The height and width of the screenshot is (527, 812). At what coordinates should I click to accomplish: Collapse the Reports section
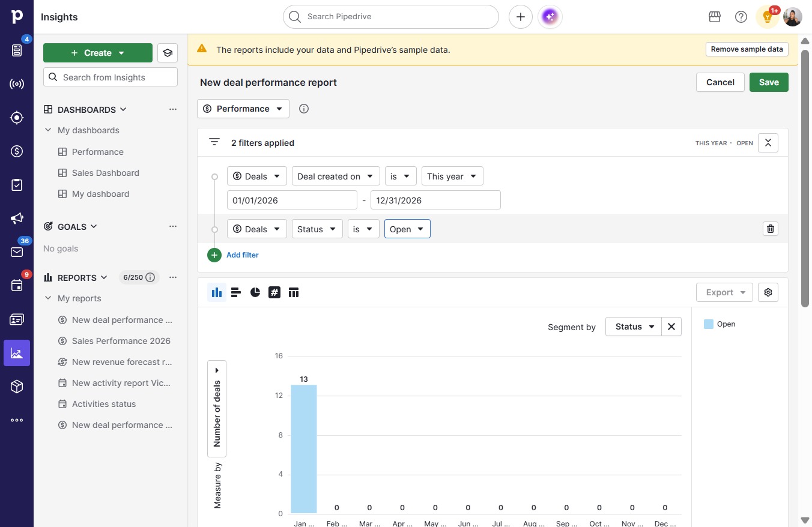[x=104, y=277]
